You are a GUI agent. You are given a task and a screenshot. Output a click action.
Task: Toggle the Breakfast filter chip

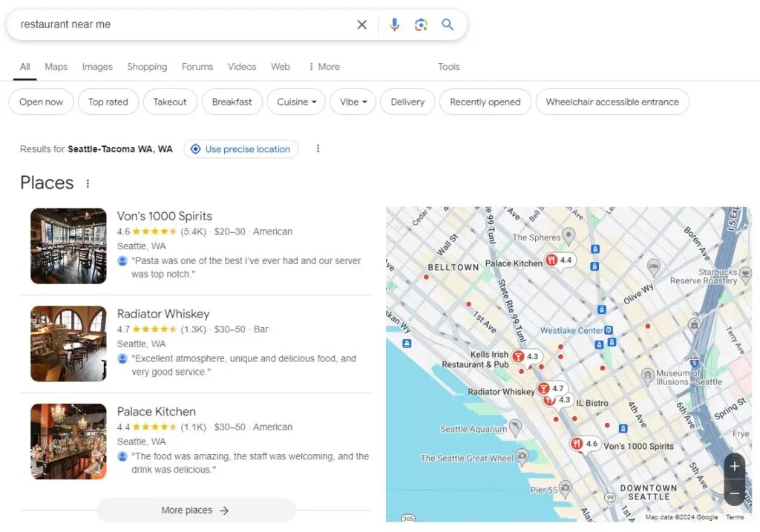pos(232,102)
